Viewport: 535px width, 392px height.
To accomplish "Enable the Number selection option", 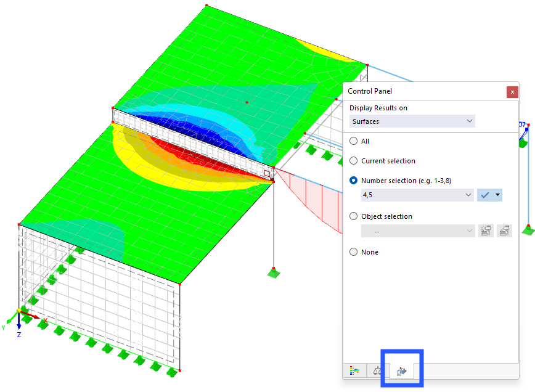I will pos(353,180).
